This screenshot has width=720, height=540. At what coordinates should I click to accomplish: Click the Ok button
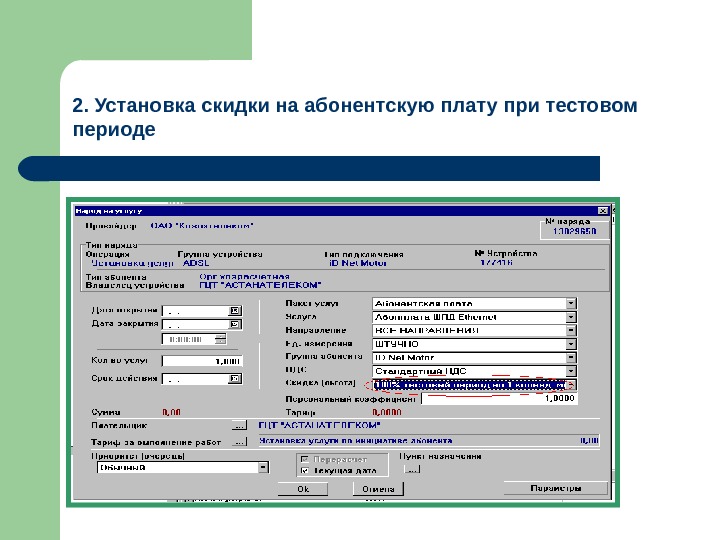tap(303, 489)
